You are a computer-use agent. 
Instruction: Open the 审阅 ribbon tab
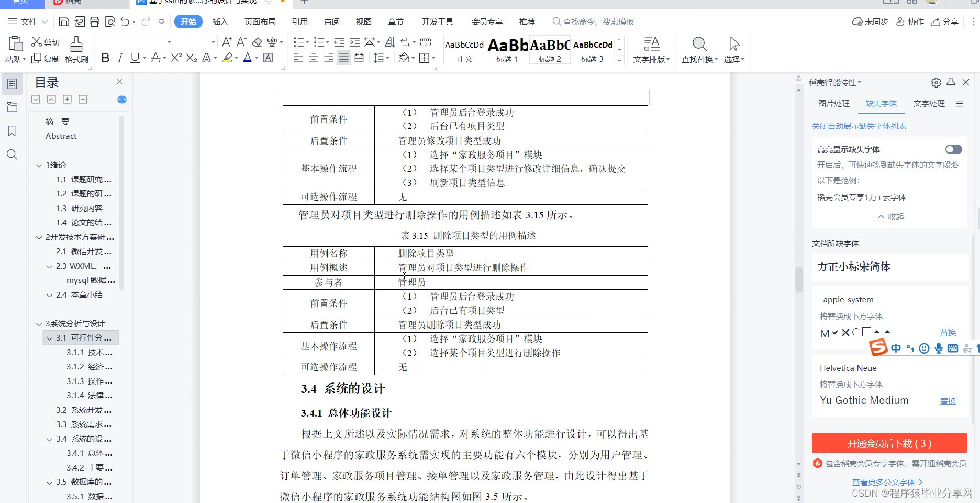[331, 21]
